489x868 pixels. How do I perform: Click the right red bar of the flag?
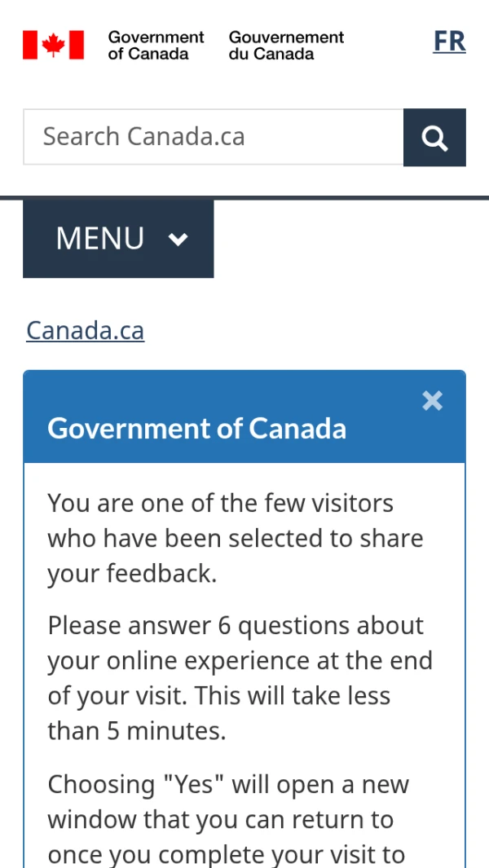pos(76,45)
